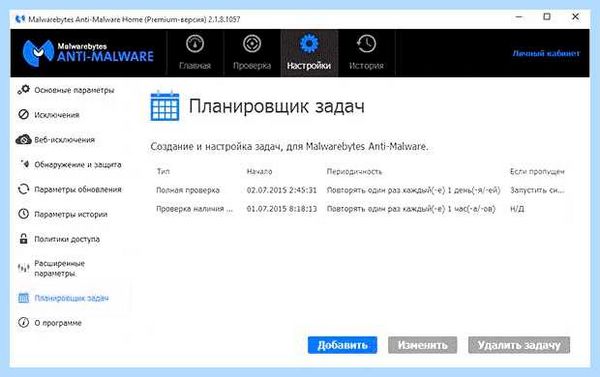Viewport: 600px width, 377px height.
Task: Click the clock icon beside Параметры истории
Action: [x=23, y=214]
